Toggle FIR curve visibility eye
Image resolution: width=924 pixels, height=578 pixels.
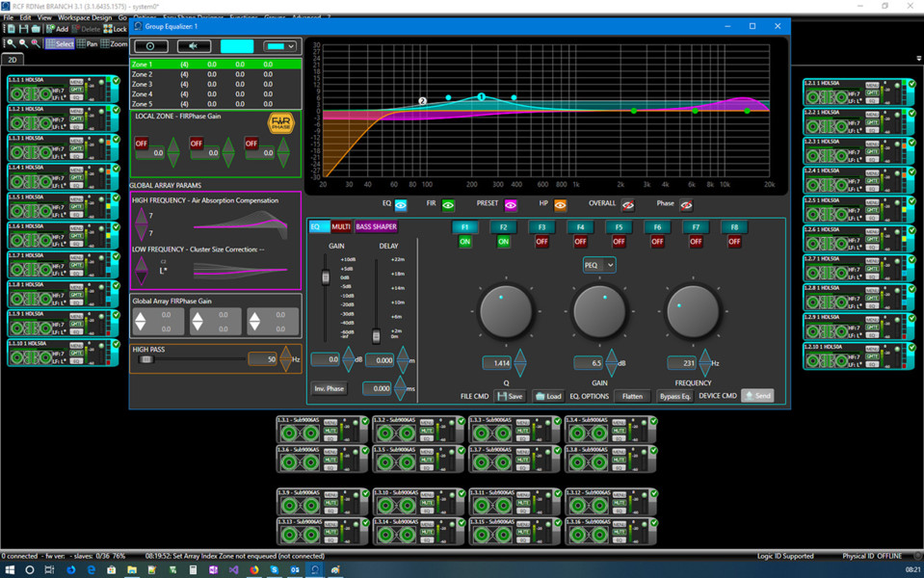click(x=448, y=205)
